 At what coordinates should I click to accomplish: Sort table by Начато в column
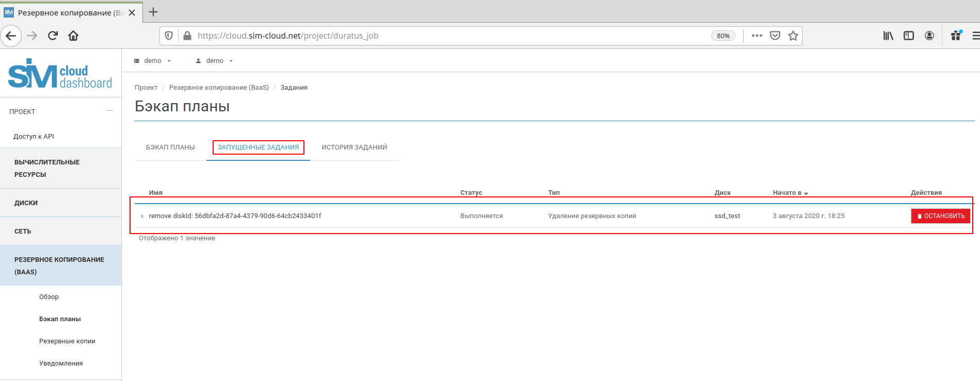click(790, 193)
